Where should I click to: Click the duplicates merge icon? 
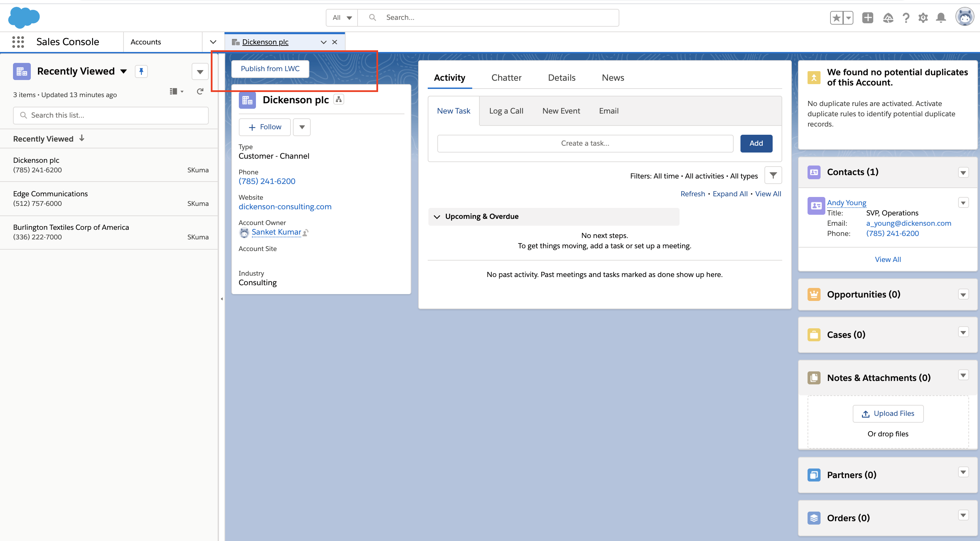point(814,78)
